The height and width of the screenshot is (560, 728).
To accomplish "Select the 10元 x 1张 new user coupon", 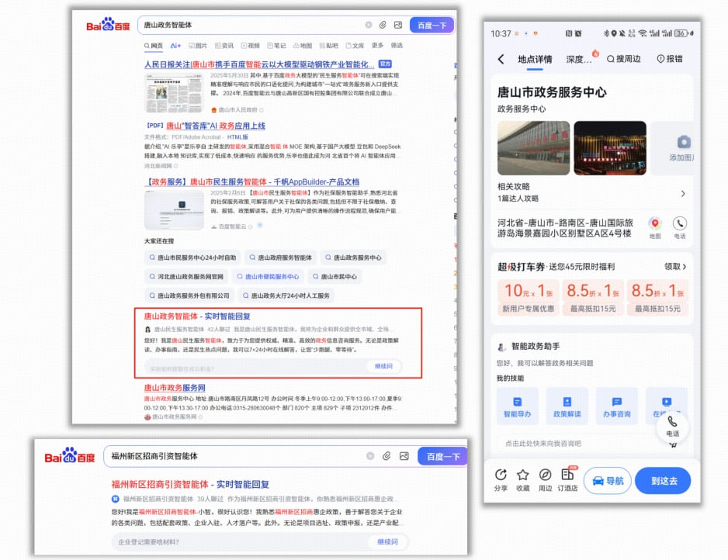I will [528, 297].
